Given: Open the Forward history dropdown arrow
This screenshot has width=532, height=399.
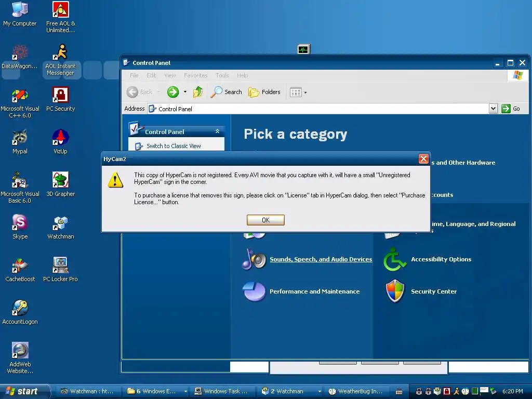Looking at the screenshot, I should coord(185,92).
